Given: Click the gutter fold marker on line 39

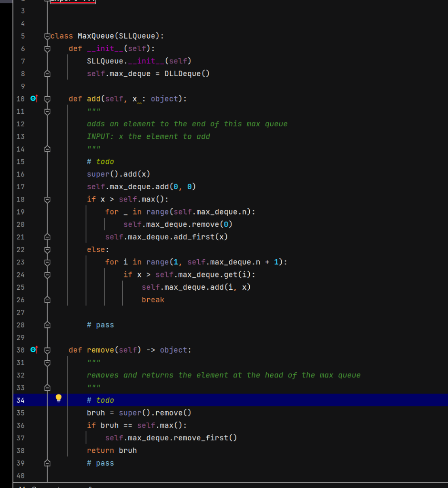Looking at the screenshot, I should [x=47, y=463].
